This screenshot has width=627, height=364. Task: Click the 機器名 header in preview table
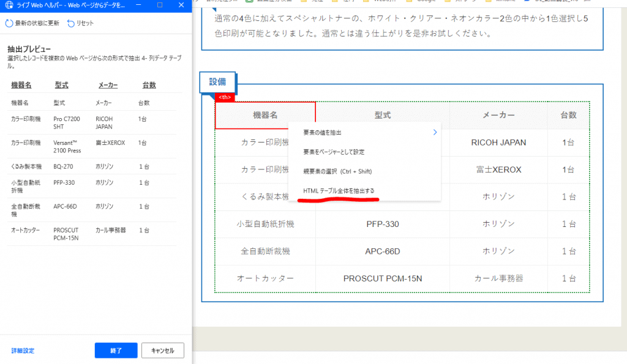click(x=21, y=86)
